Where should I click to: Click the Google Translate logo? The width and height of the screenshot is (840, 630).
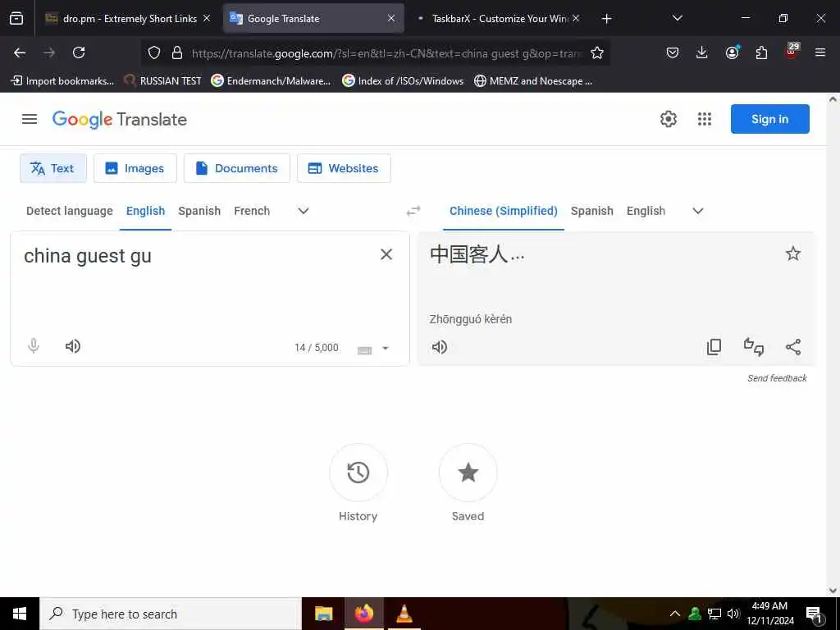pyautogui.click(x=120, y=120)
